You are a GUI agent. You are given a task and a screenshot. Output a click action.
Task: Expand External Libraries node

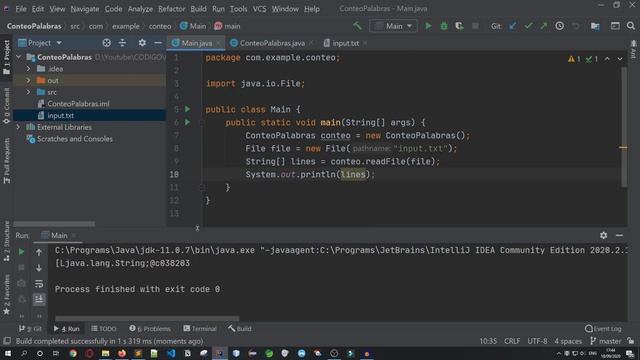coord(18,127)
